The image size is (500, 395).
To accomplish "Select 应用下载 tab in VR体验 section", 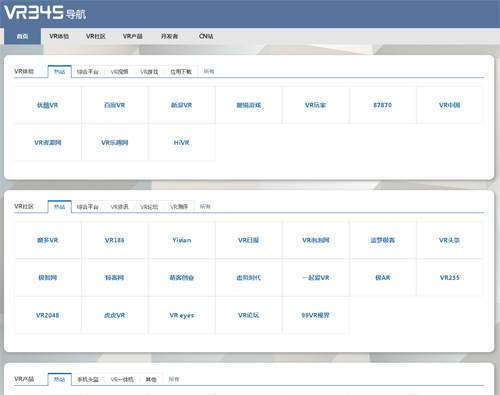I will pos(181,72).
